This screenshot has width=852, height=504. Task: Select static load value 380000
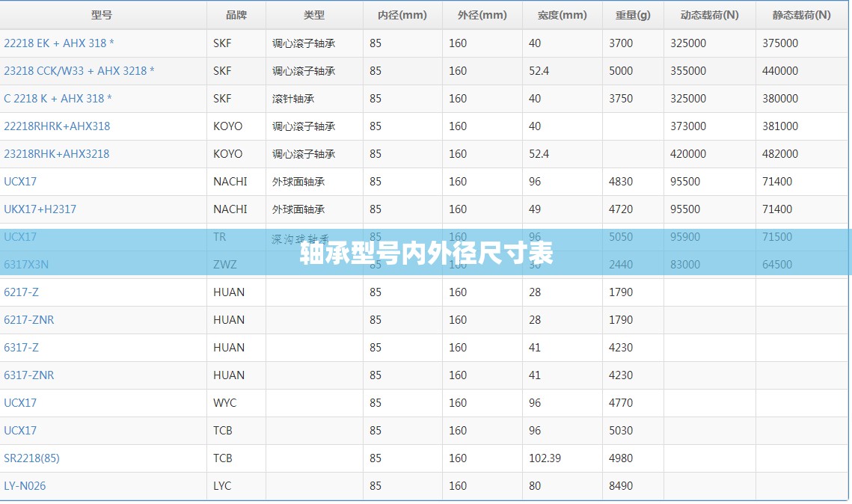(x=780, y=99)
